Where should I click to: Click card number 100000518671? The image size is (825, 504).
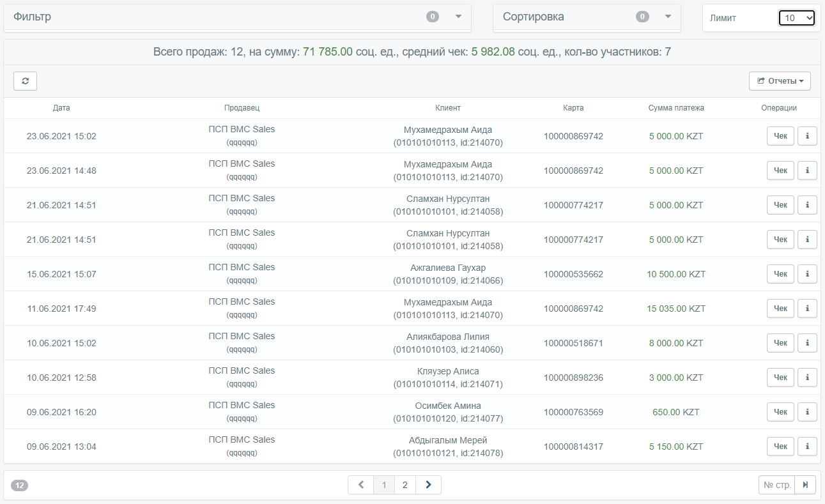[x=573, y=343]
